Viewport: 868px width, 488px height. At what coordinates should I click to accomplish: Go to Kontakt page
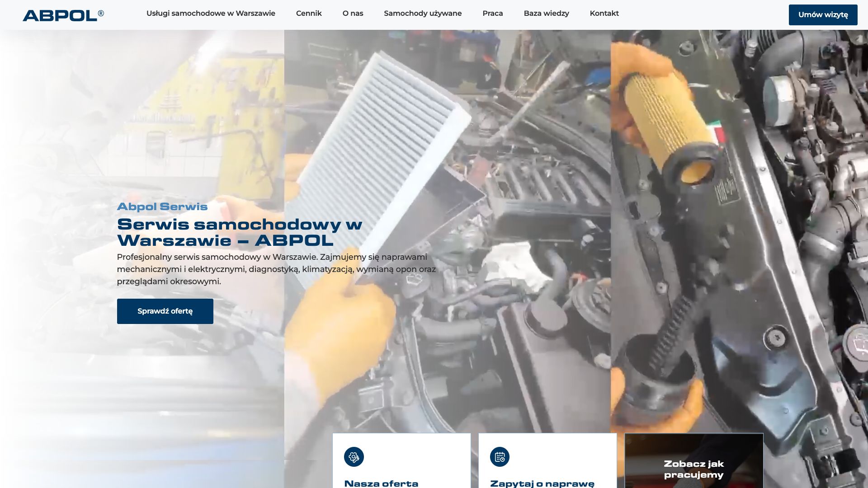604,14
